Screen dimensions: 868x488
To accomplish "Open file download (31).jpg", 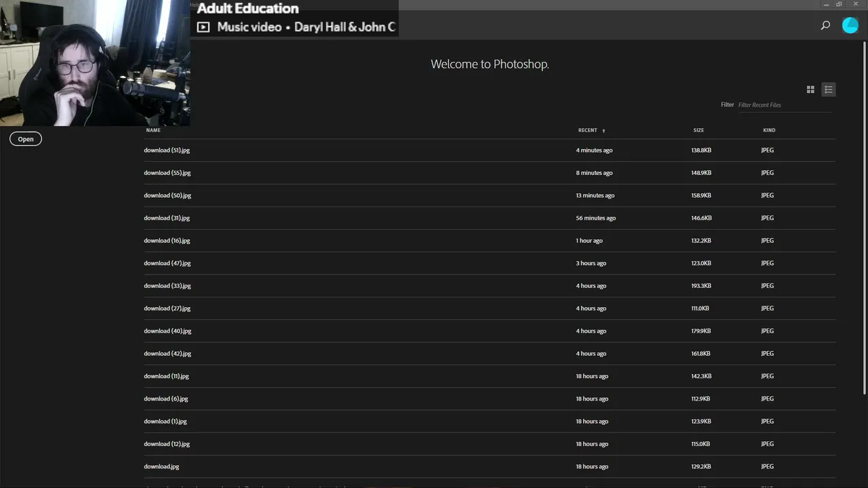I will pyautogui.click(x=167, y=218).
